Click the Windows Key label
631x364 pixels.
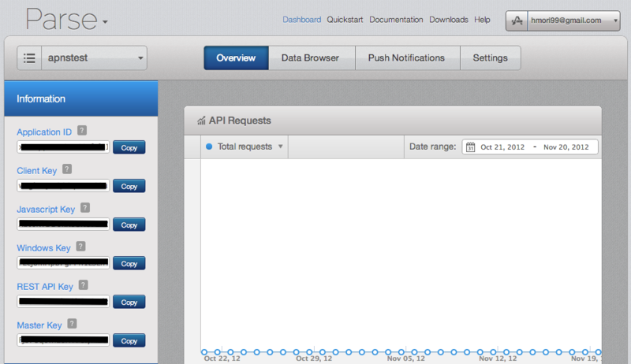tap(43, 248)
